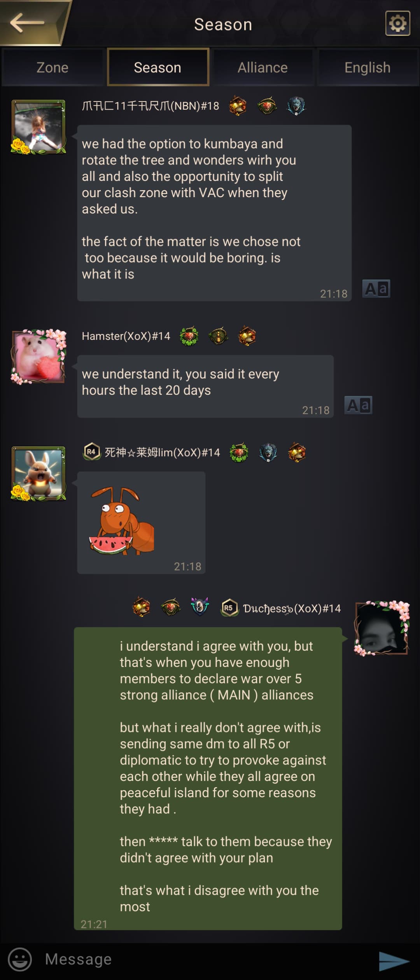Open Duchess's profile picture
This screenshot has width=420, height=980.
tap(382, 628)
